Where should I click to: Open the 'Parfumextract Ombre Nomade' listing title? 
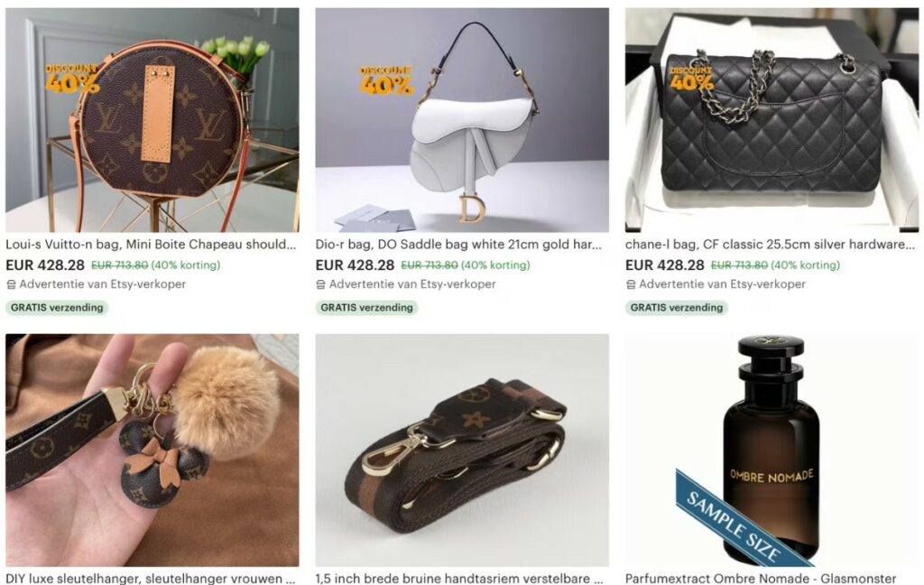[761, 579]
